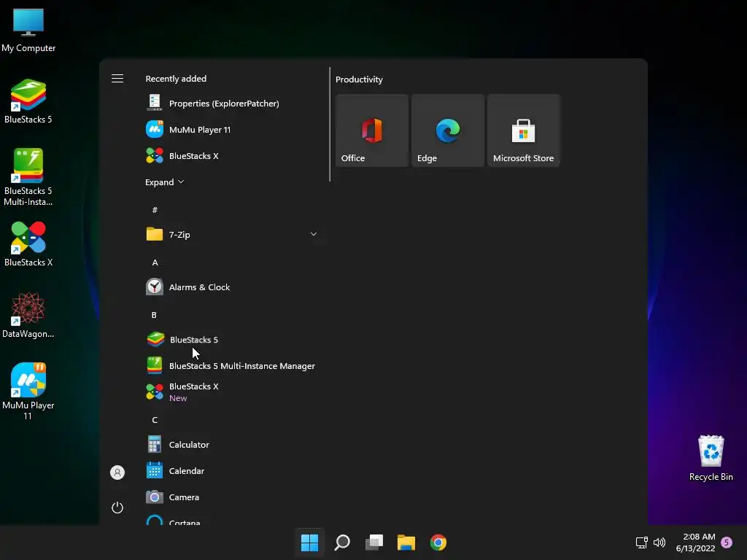The width and height of the screenshot is (747, 560).
Task: Open BlueStacks 5 Multi-Instance Manager in Start
Action: (x=232, y=366)
